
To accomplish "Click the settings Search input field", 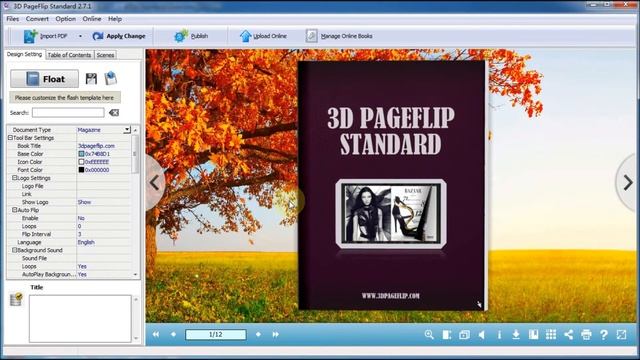I will pyautogui.click(x=68, y=113).
